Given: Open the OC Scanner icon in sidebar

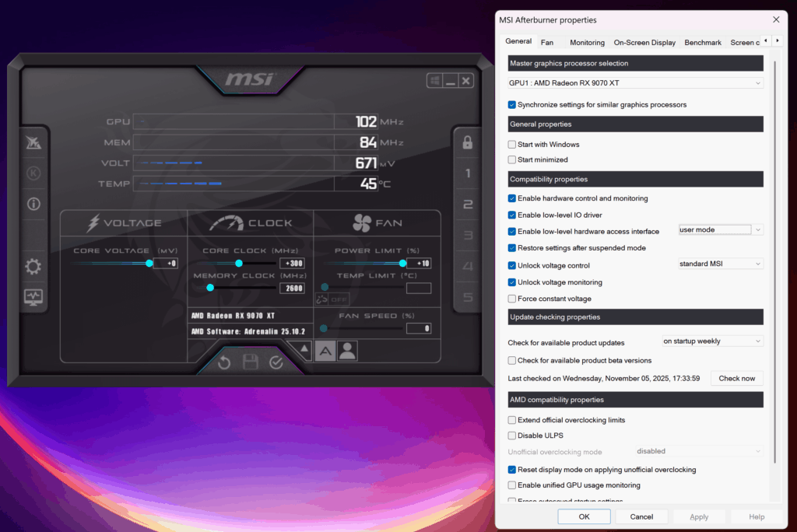Looking at the screenshot, I should point(33,143).
